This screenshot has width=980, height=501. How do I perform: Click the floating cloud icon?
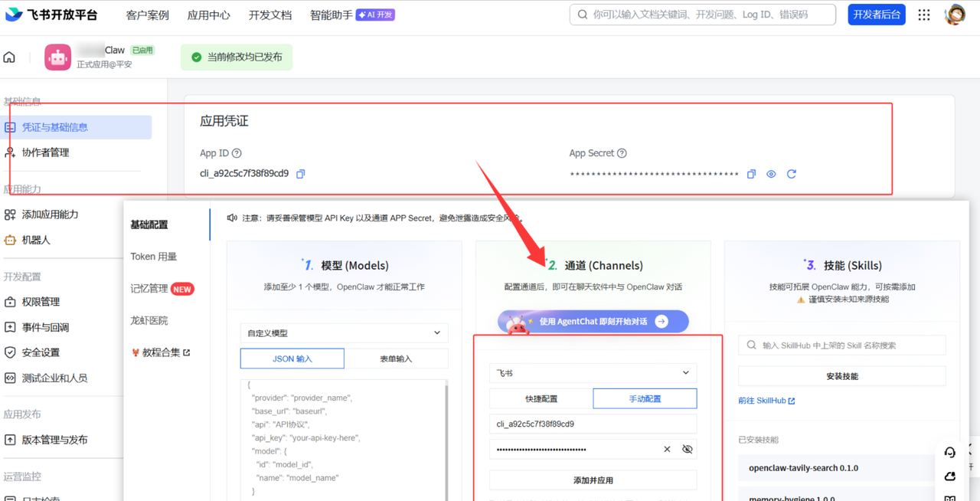click(x=950, y=476)
